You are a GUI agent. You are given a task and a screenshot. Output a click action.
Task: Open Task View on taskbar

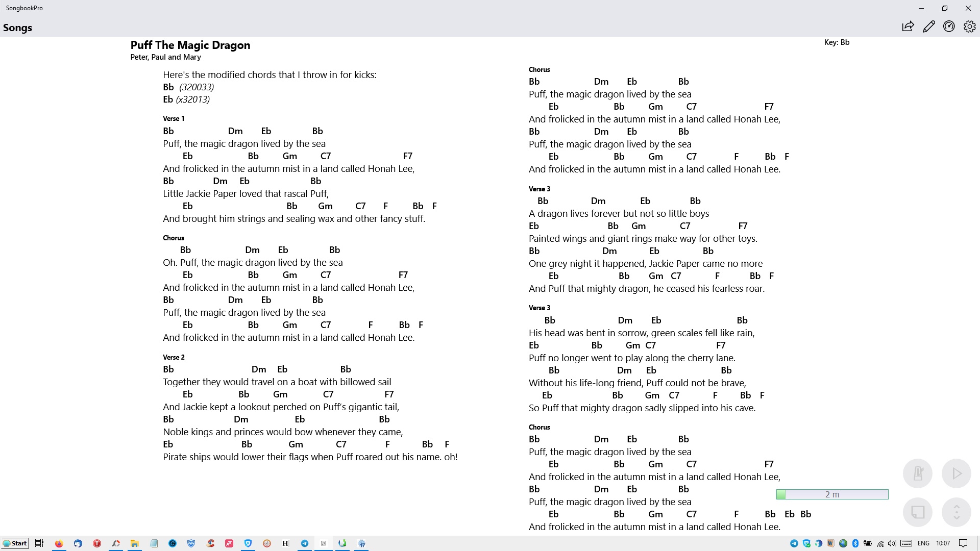coord(39,543)
